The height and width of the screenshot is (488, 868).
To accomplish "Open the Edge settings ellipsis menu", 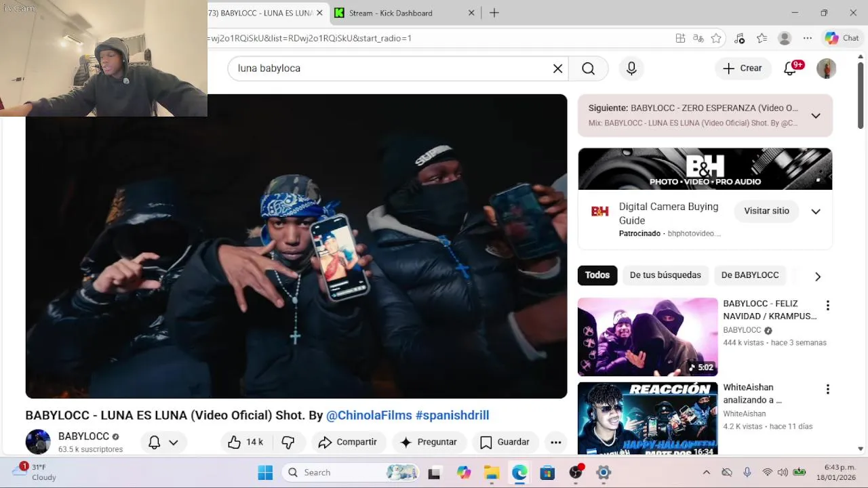I will pyautogui.click(x=807, y=39).
